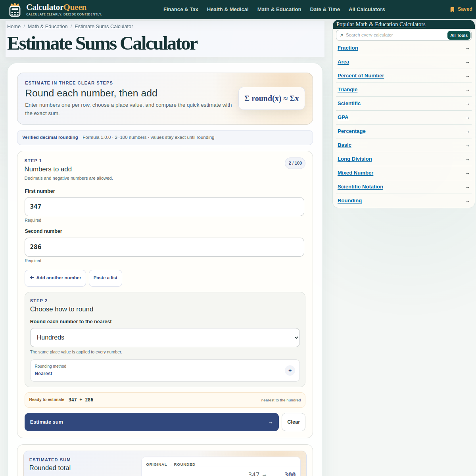
Task: Open the Long Division link
Action: tap(355, 159)
